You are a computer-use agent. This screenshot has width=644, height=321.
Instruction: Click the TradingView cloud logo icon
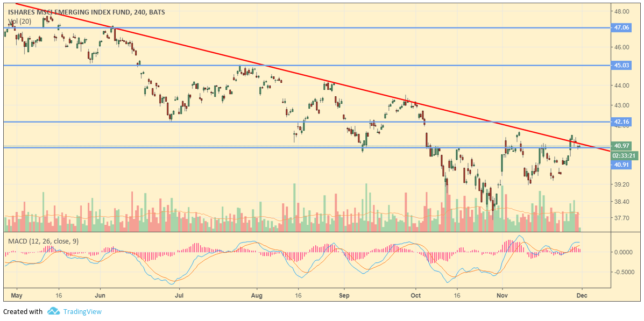tap(53, 311)
